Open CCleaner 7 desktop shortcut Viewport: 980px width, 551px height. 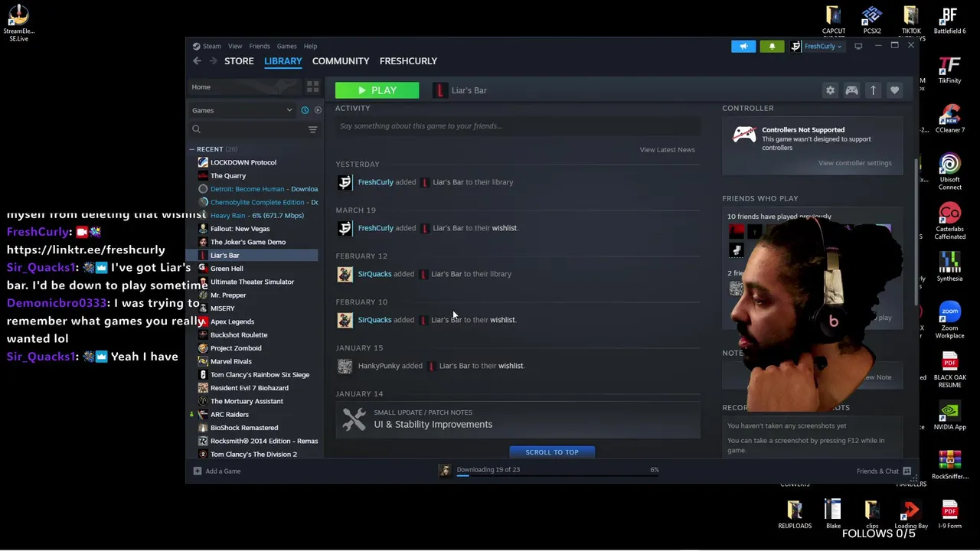pyautogui.click(x=949, y=118)
